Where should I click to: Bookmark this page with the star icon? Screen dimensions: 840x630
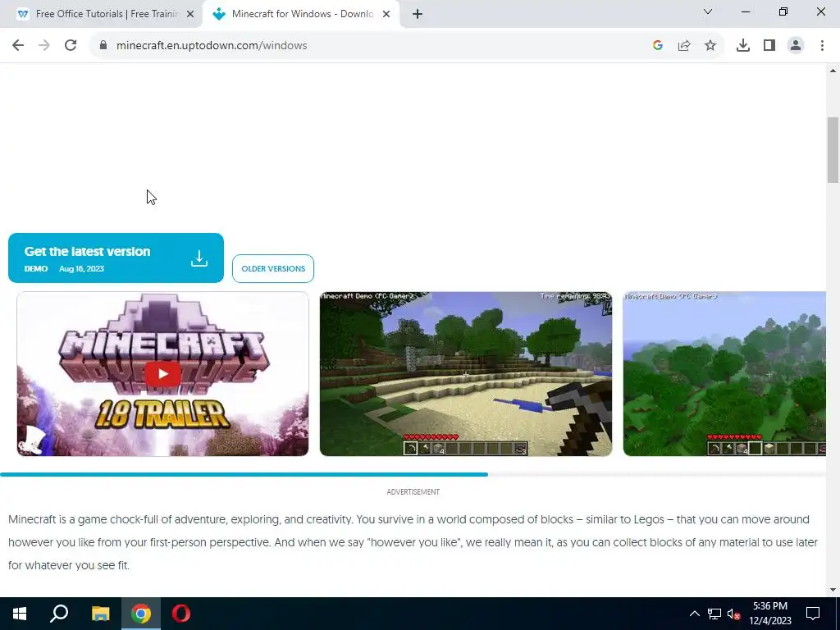pos(710,46)
